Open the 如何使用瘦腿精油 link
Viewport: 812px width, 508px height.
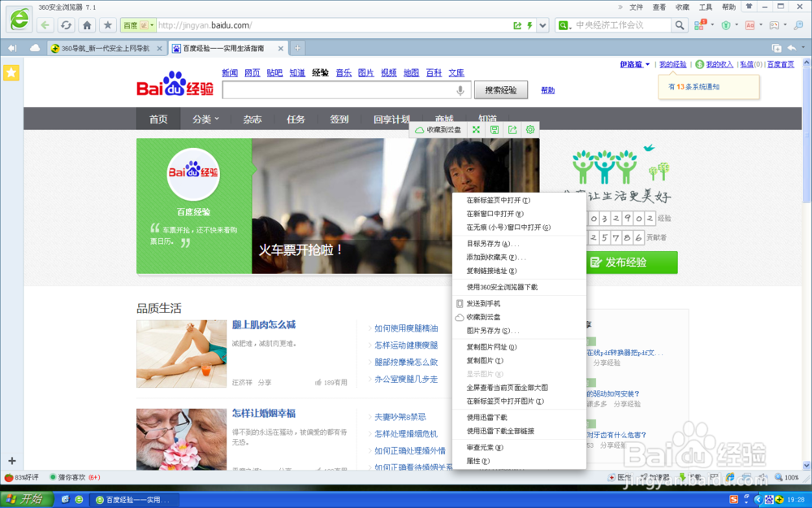point(406,328)
